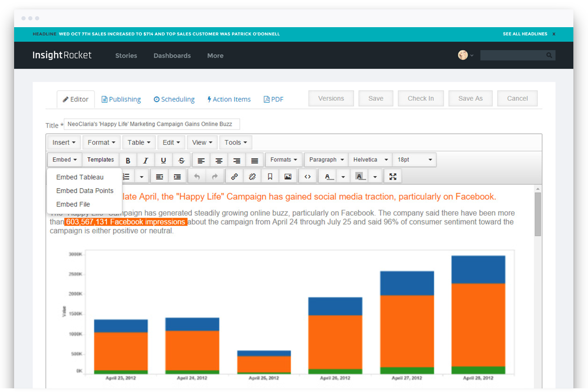Viewport: 588px width, 392px height.
Task: Switch to the Publishing tab
Action: pyautogui.click(x=121, y=99)
